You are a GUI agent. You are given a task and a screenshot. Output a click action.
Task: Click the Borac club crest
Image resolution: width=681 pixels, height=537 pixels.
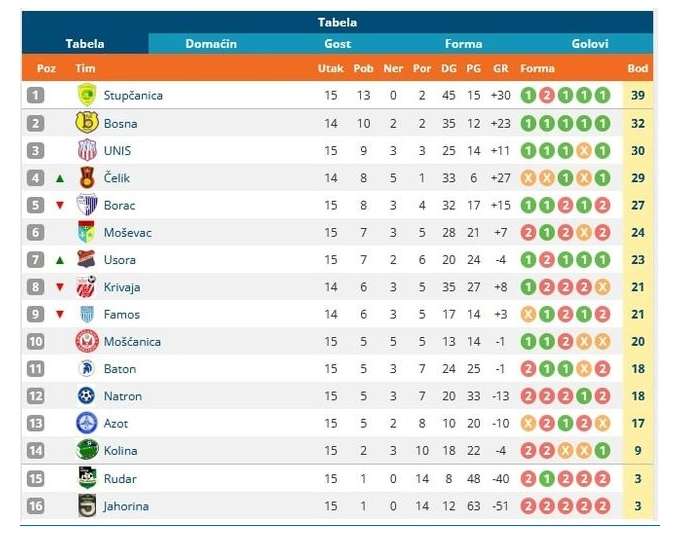87,205
